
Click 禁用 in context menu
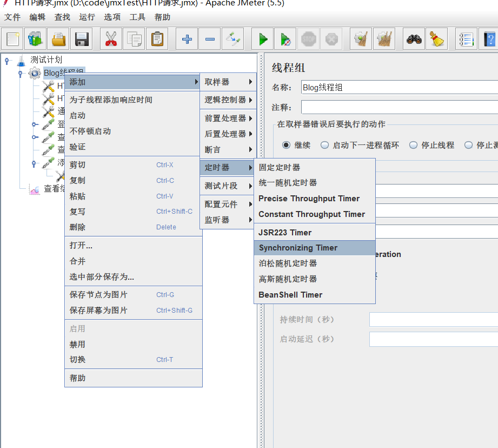[x=134, y=345]
